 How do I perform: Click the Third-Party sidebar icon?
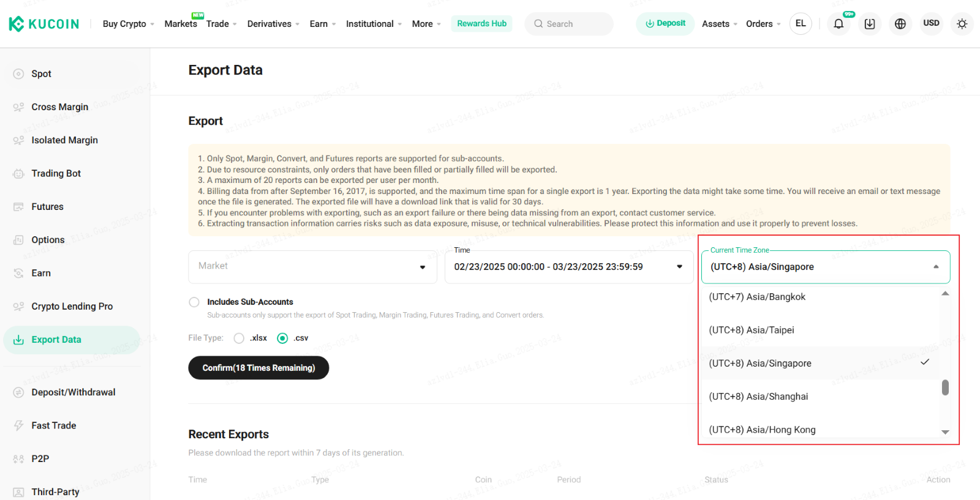[18, 492]
